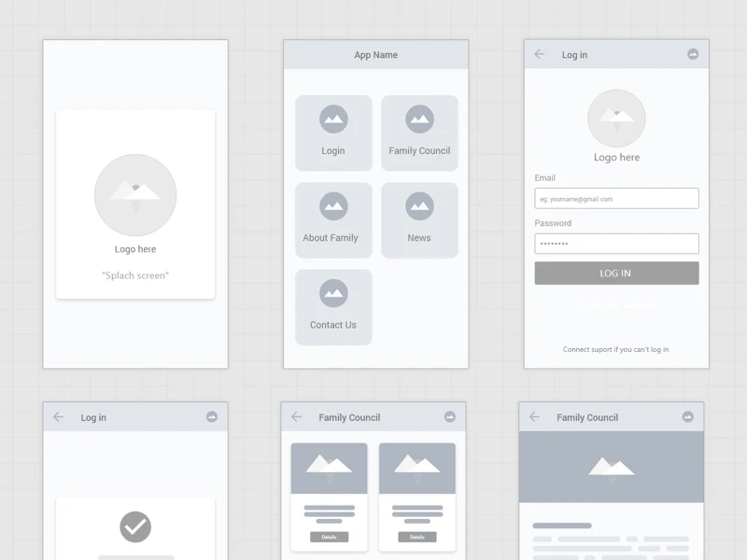This screenshot has width=747, height=560.
Task: Click the Password input field
Action: tap(616, 244)
